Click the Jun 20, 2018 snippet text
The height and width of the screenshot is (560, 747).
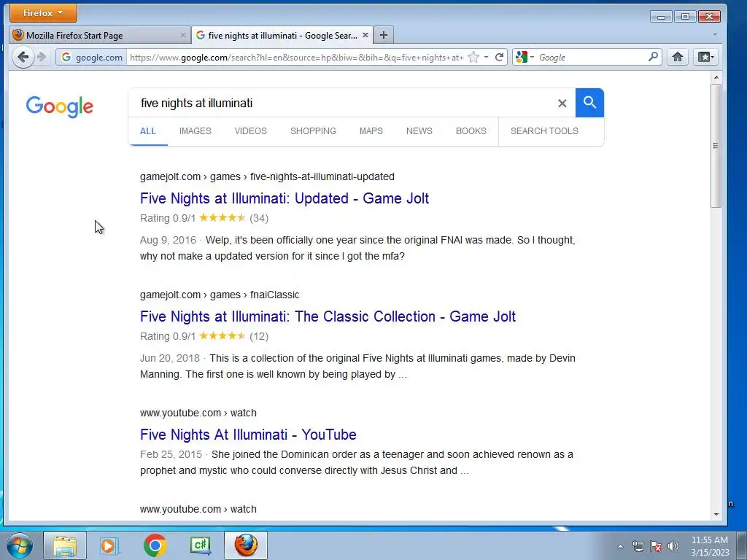click(x=357, y=366)
